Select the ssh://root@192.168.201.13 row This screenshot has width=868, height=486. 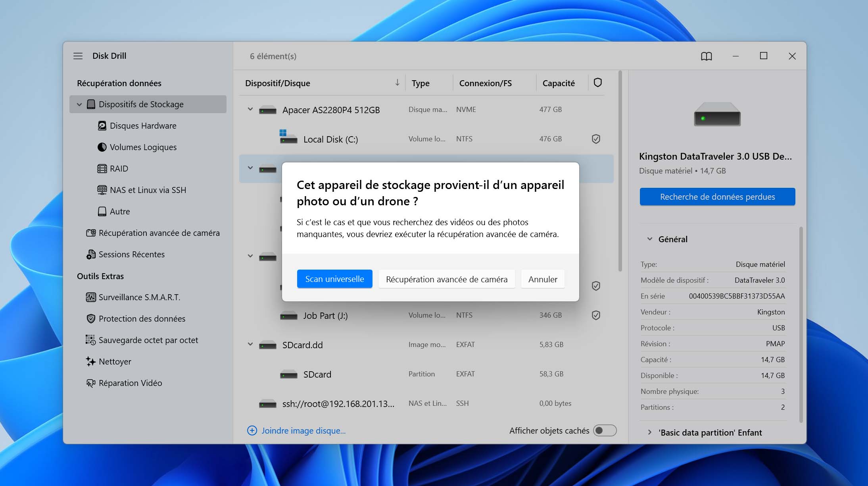(426, 404)
